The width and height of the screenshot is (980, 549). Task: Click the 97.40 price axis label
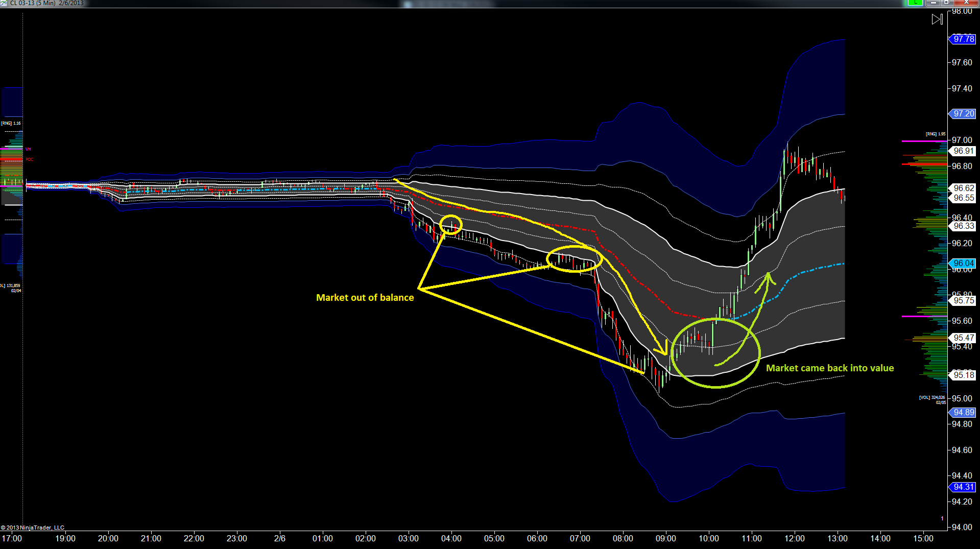(962, 88)
